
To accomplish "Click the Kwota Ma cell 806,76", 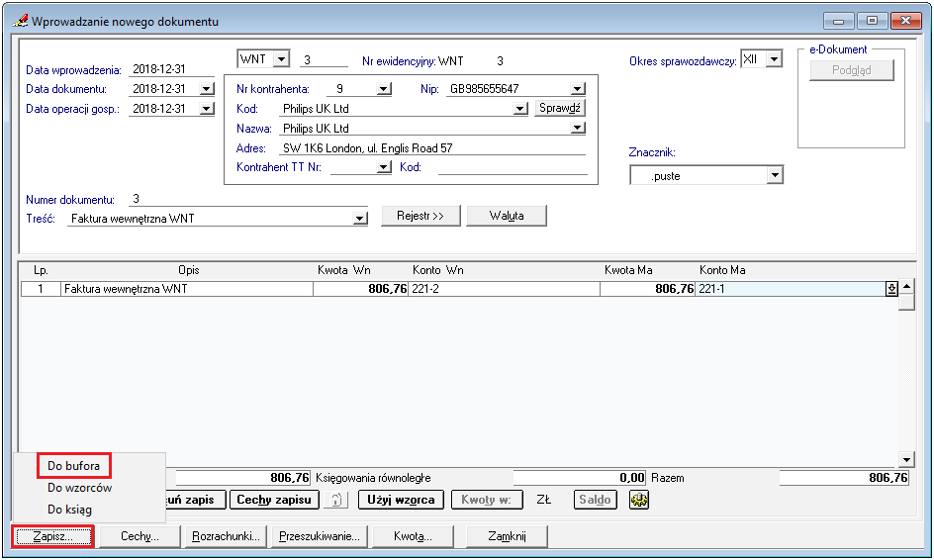I will coord(647,289).
